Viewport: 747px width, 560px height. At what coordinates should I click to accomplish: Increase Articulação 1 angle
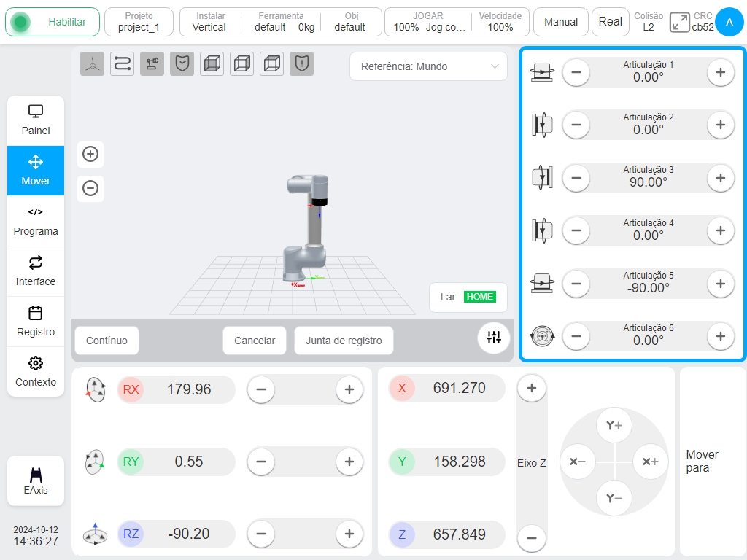coord(720,72)
